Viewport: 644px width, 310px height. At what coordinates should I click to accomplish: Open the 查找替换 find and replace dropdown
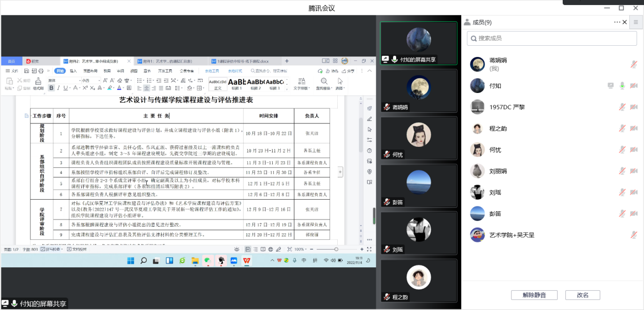pyautogui.click(x=324, y=84)
